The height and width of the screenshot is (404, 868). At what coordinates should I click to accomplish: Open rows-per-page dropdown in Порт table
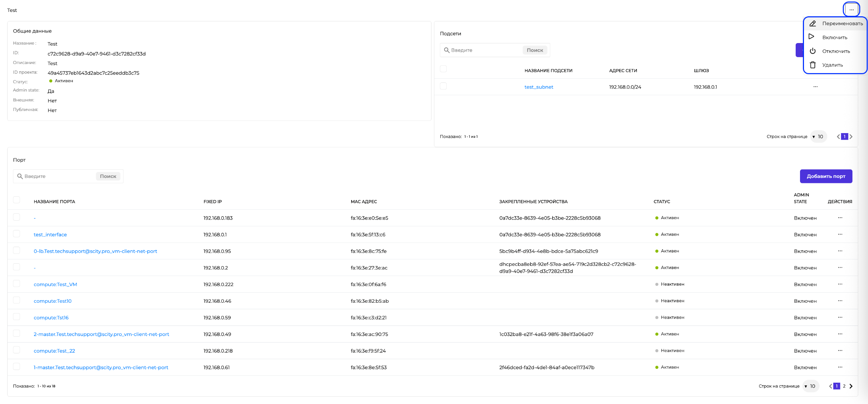810,386
